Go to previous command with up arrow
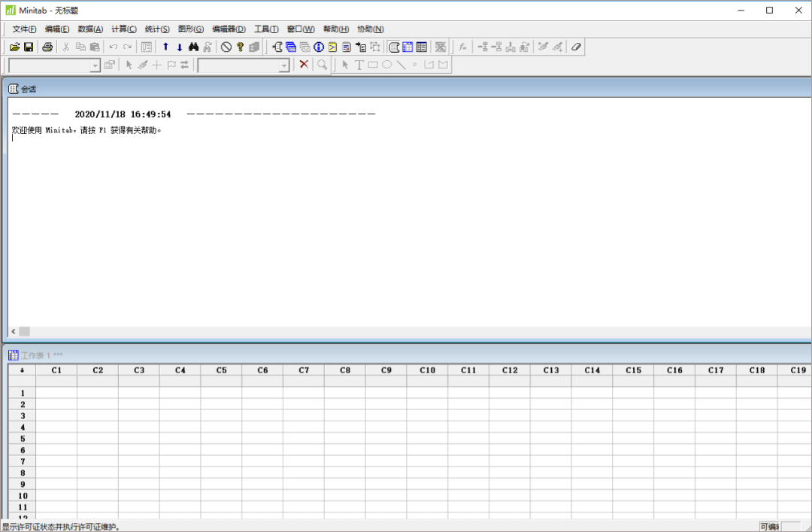812x532 pixels. [165, 47]
